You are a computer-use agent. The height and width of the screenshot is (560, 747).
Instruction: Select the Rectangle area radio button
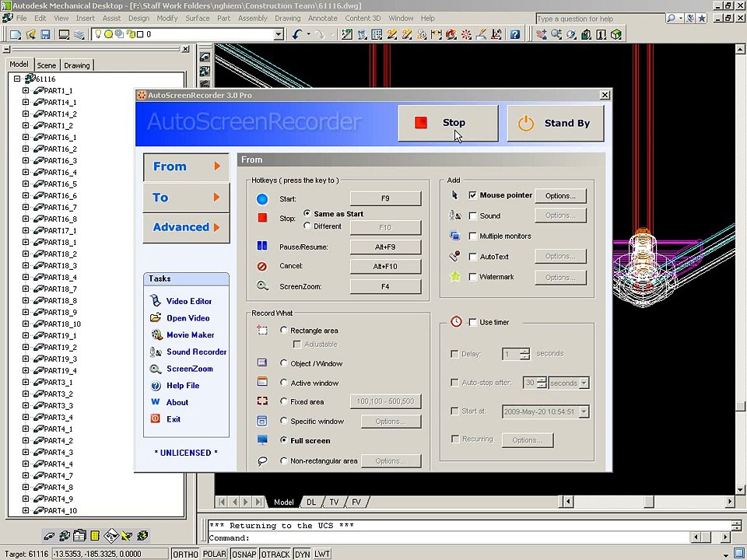pos(284,330)
